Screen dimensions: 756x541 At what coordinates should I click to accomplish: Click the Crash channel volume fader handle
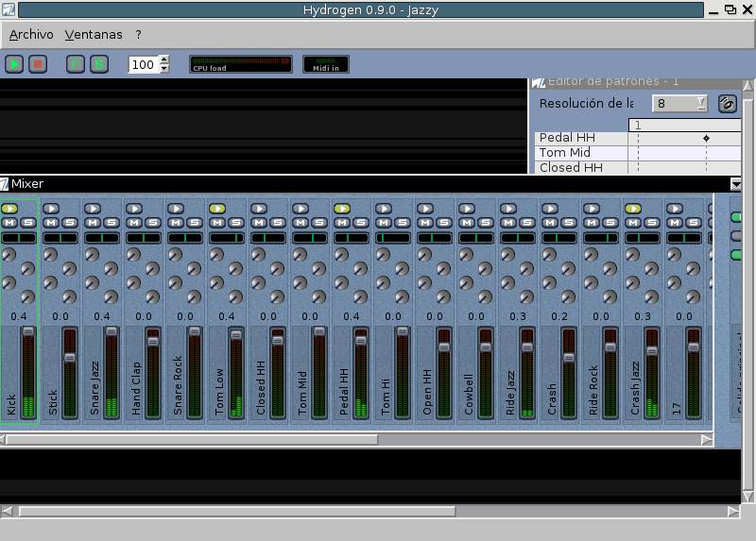[569, 358]
